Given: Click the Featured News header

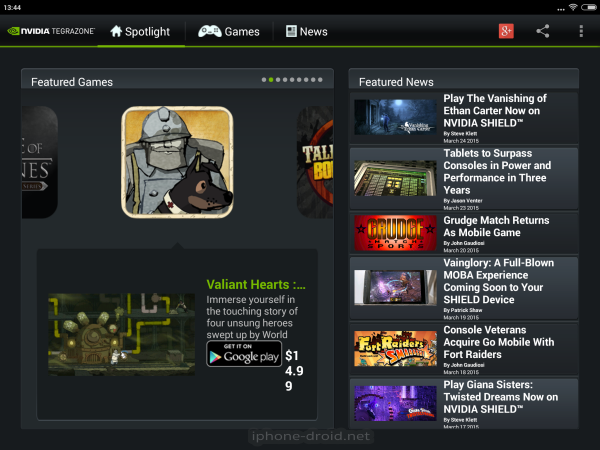Looking at the screenshot, I should tap(396, 82).
